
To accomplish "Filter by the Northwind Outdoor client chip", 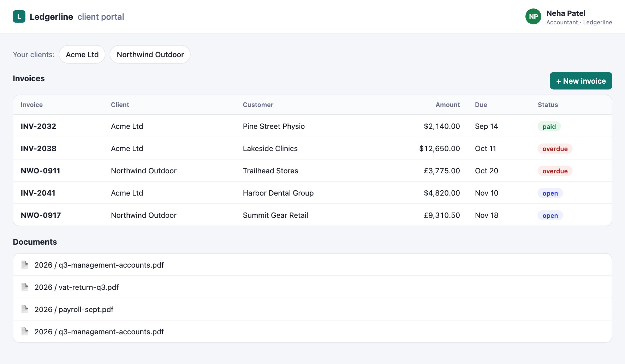I will click(150, 54).
